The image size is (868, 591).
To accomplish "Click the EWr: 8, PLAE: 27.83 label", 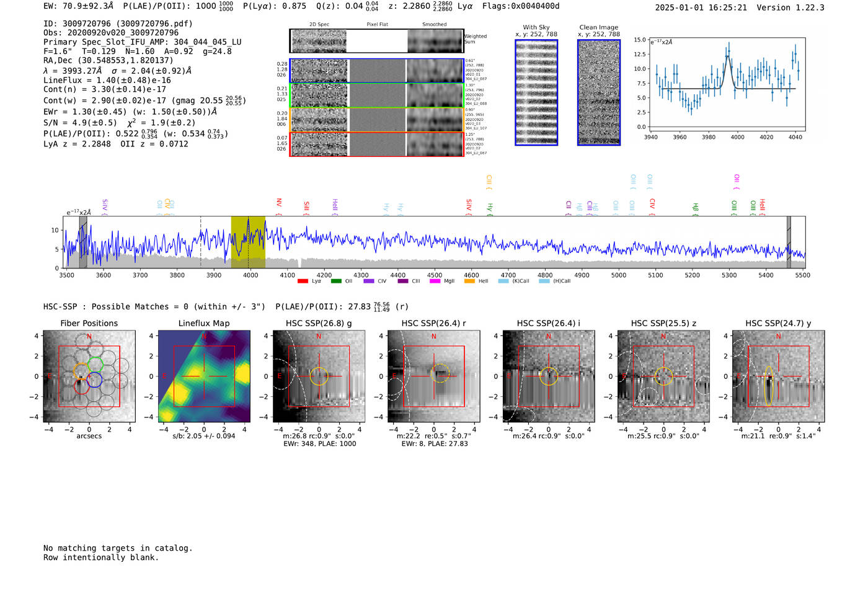I will click(435, 444).
